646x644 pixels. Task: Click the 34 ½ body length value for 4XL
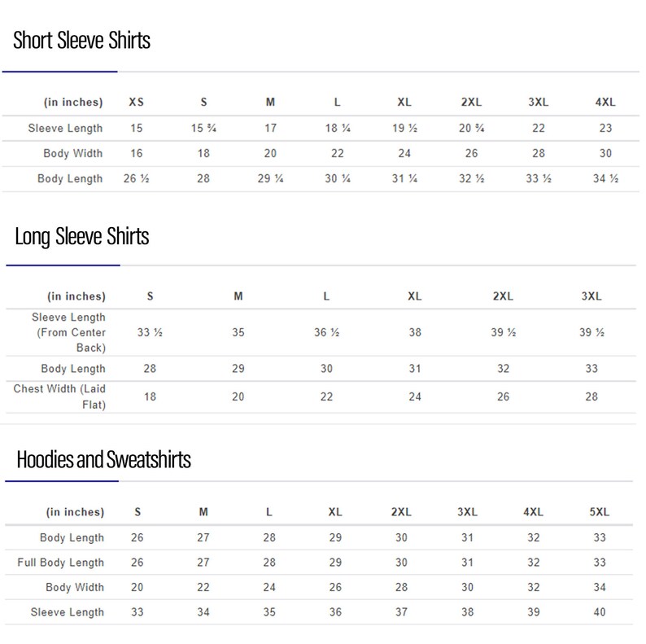click(605, 178)
